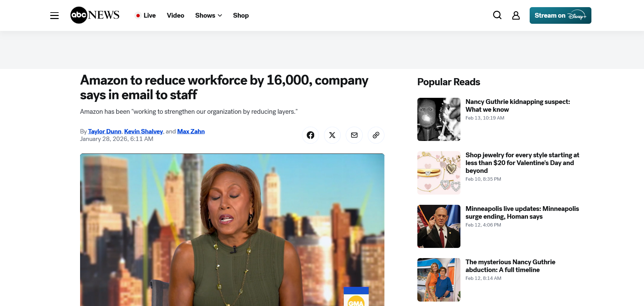The height and width of the screenshot is (306, 644).
Task: Copy the article link
Action: [376, 135]
